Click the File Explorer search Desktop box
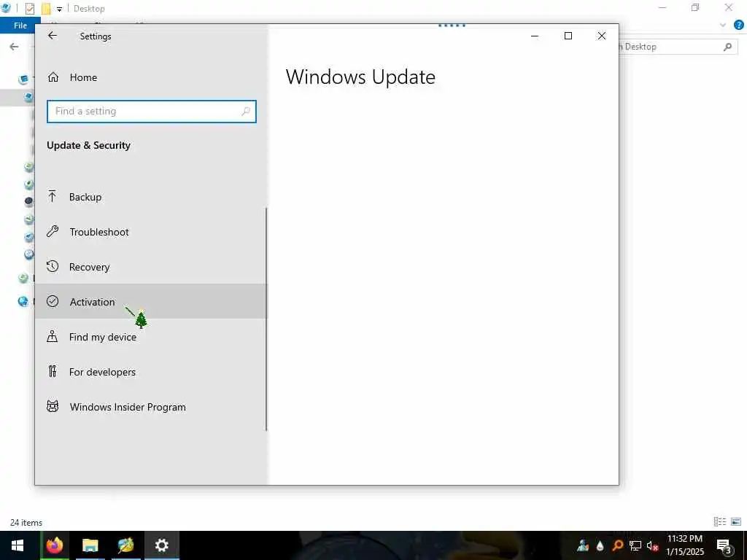Viewport: 747px width, 560px height. [x=676, y=47]
